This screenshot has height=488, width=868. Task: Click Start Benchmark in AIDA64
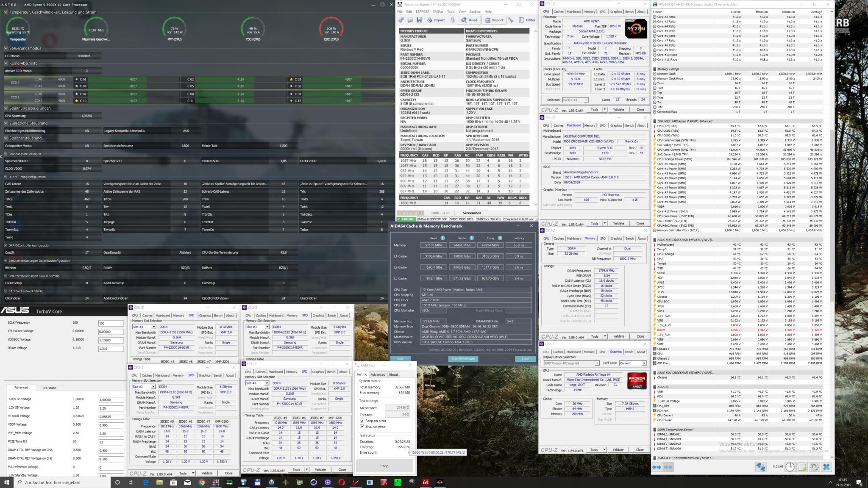tap(463, 359)
